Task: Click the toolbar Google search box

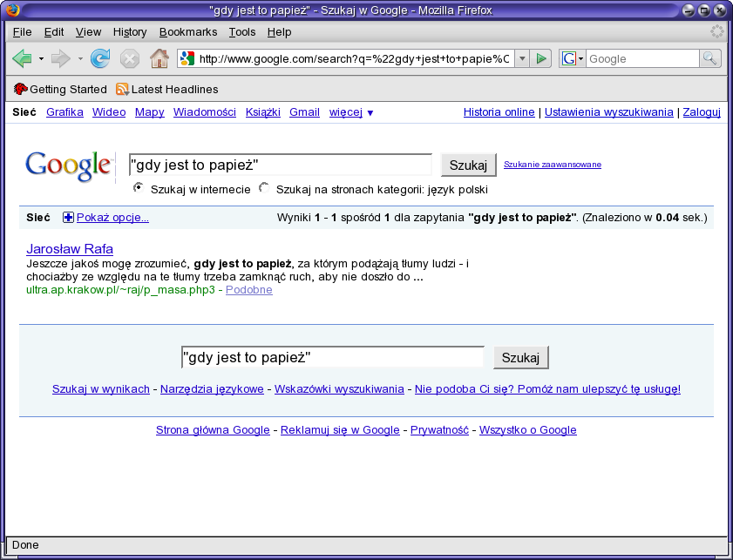Action: pyautogui.click(x=642, y=59)
